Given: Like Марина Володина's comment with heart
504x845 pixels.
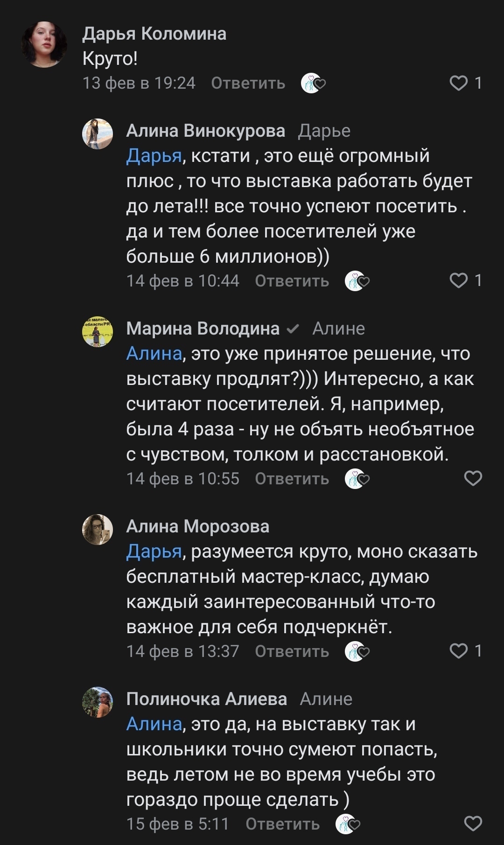Looking at the screenshot, I should (x=473, y=478).
